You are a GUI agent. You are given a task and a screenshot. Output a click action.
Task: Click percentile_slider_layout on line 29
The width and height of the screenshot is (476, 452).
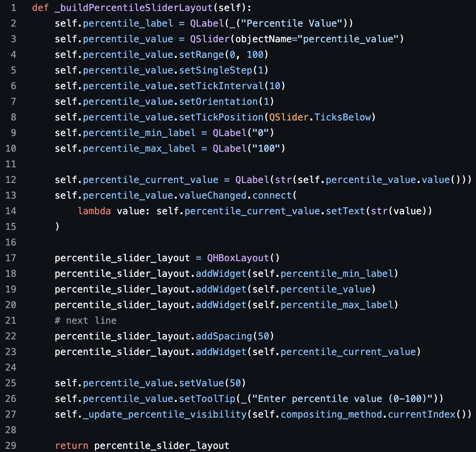click(162, 446)
